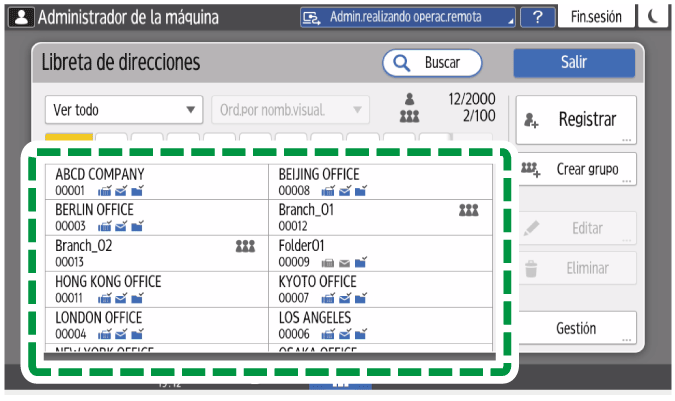Open the Gestión management button
675x401 pixels.
576,328
